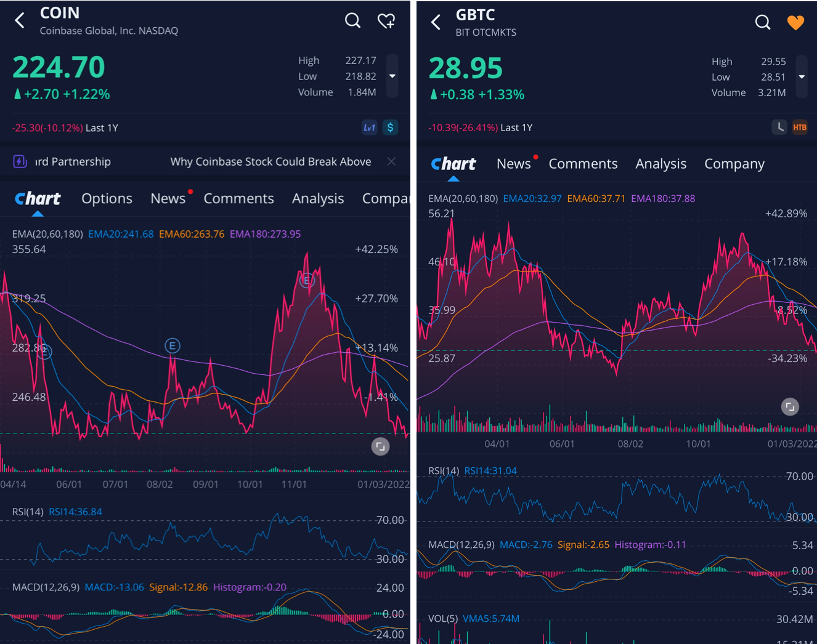This screenshot has height=644, width=817.
Task: Tap COIN RSI(14) indicator label
Action: click(x=28, y=512)
